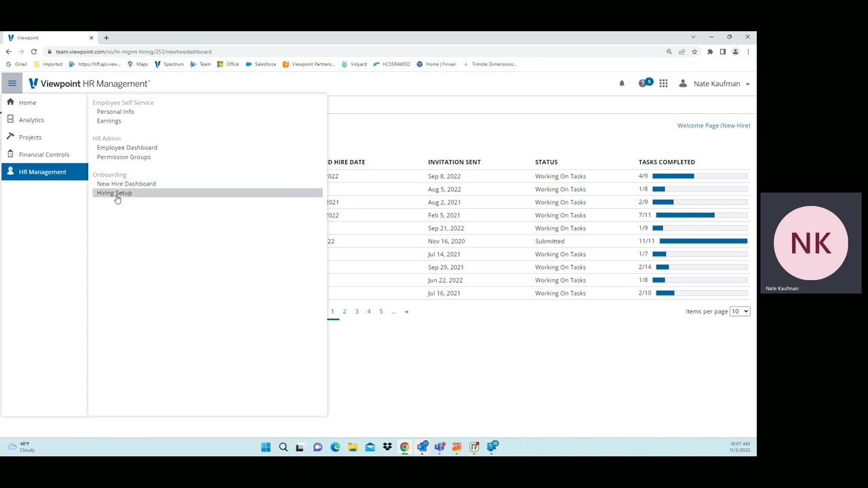868x488 pixels.
Task: Open Dropbox from taskbar
Action: pyautogui.click(x=387, y=447)
